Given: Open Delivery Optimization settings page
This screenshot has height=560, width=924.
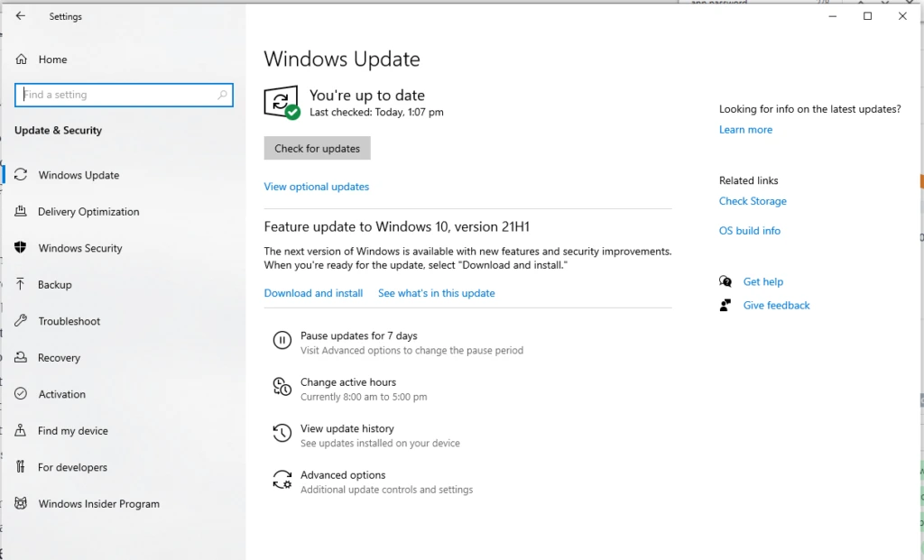Looking at the screenshot, I should point(88,211).
